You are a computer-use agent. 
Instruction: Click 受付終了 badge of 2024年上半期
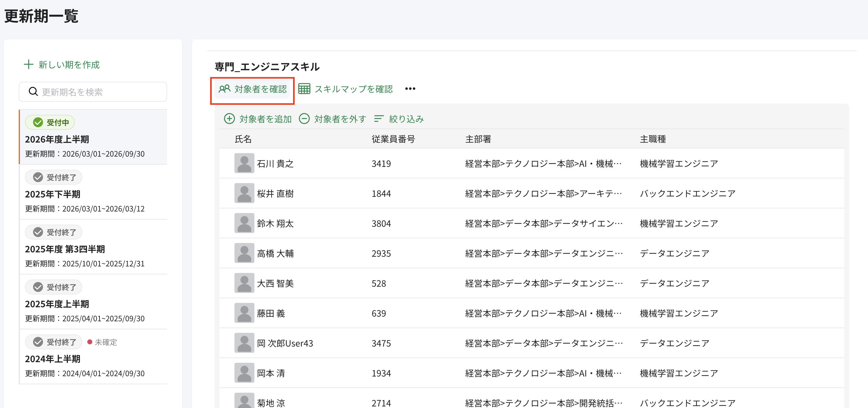[x=54, y=342]
